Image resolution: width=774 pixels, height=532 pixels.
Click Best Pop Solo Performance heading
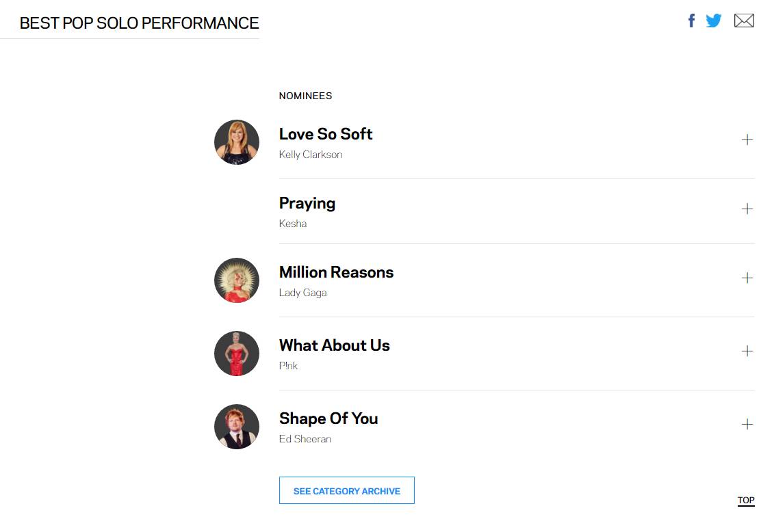tap(139, 23)
